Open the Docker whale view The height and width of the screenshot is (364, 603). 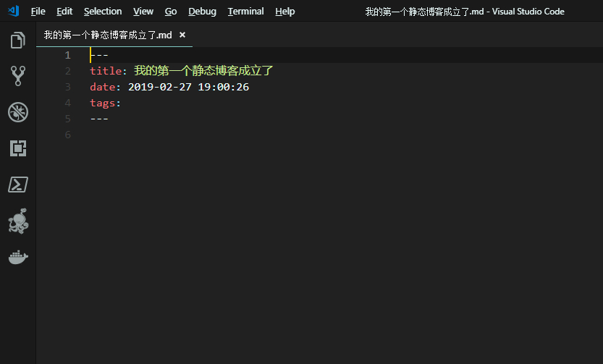coord(17,257)
